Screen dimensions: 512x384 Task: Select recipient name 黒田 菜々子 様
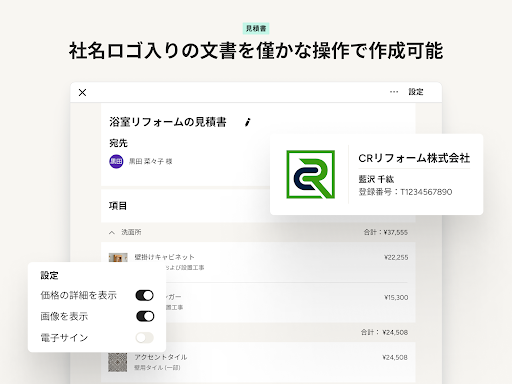151,161
